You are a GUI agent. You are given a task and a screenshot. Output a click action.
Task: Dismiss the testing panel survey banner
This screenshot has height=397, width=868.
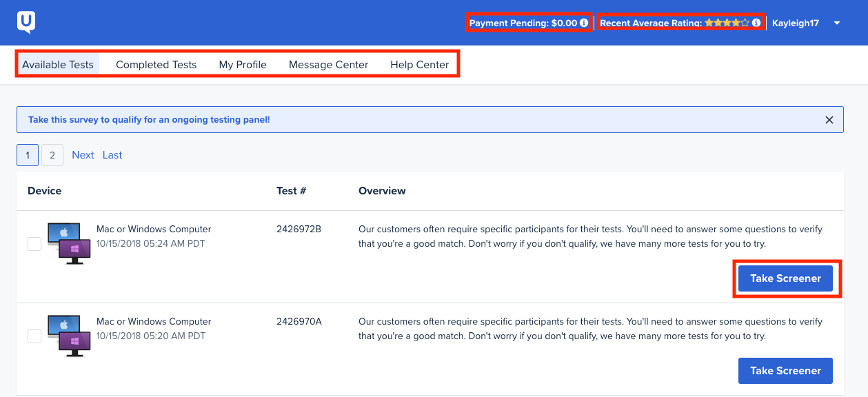pos(829,119)
